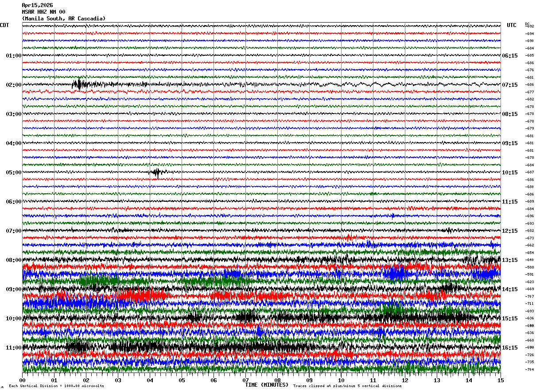Screen dimensions: 536x392
Task: Click the '08:15' UTC row label
Action: pyautogui.click(x=510, y=114)
